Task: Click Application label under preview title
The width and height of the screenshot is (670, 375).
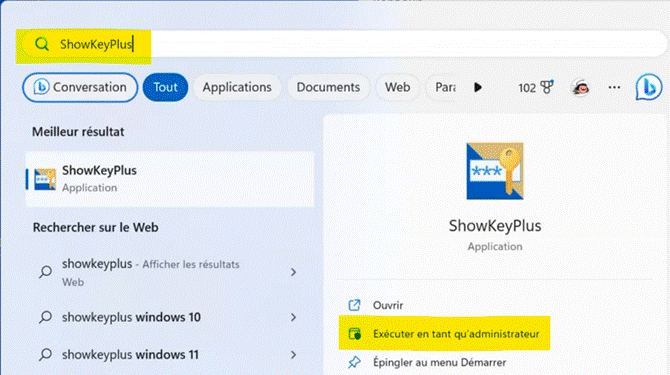Action: click(x=495, y=246)
